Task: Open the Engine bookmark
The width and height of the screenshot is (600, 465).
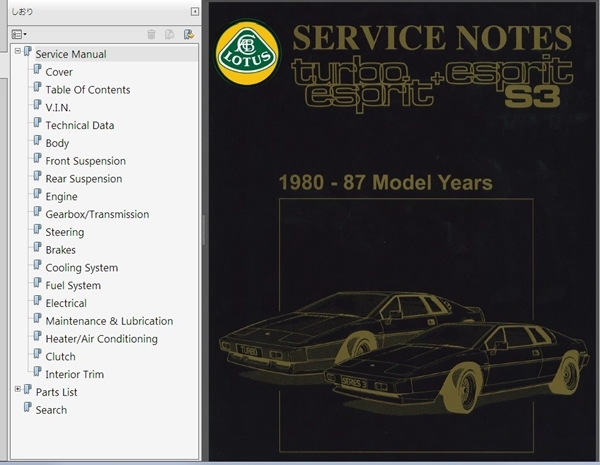Action: click(61, 196)
